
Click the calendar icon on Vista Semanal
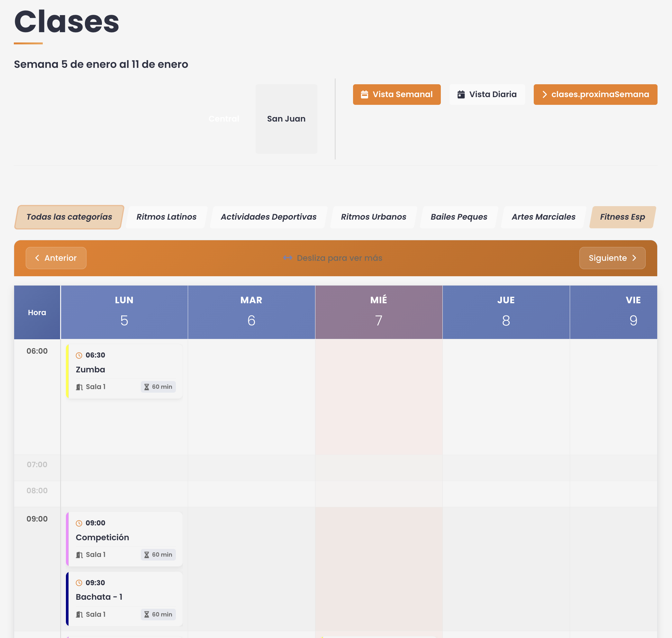tap(364, 95)
